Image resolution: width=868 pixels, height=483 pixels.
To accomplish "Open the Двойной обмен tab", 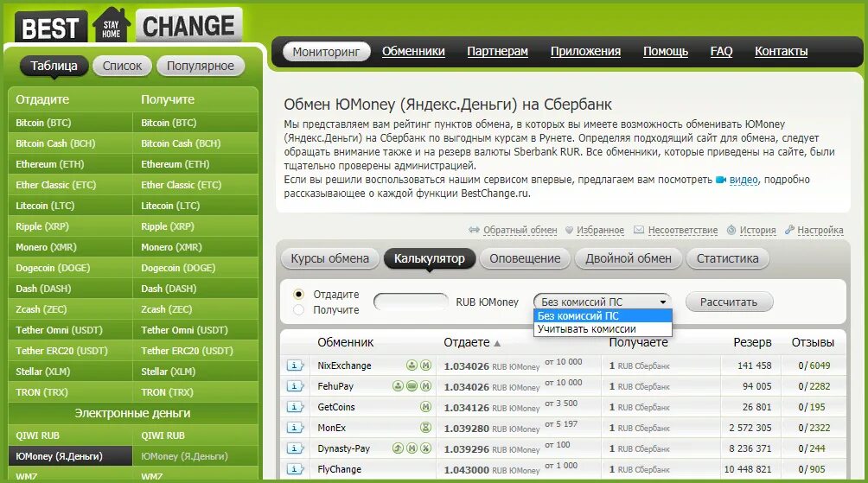I will point(629,258).
